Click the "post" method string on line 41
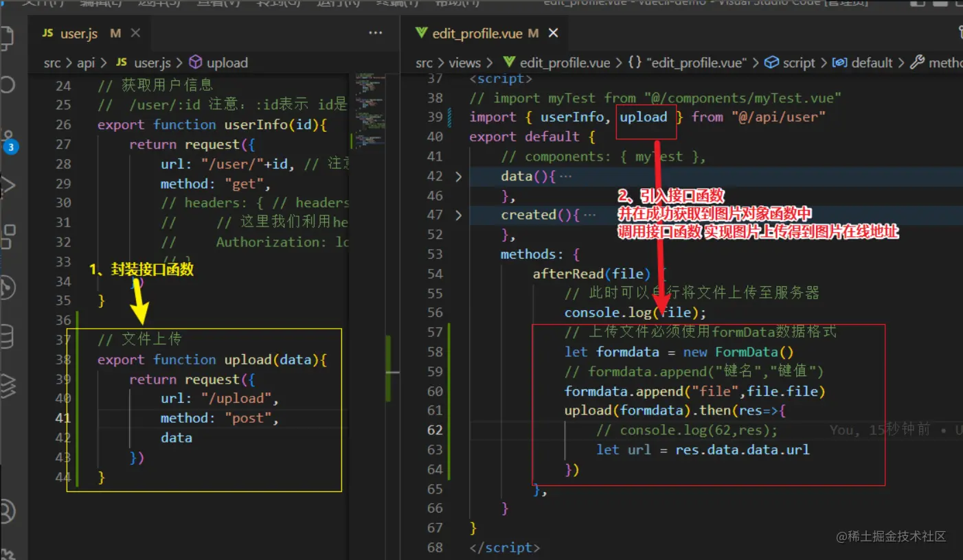 248,418
